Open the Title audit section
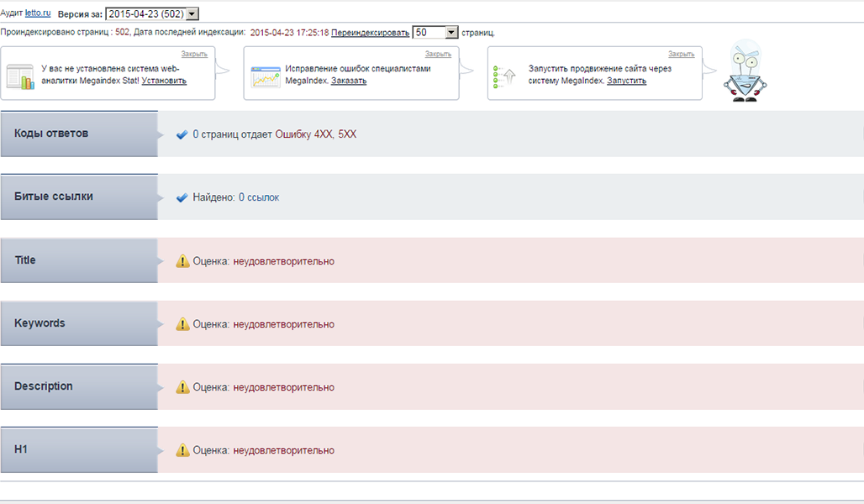Image resolution: width=864 pixels, height=504 pixels. tap(79, 260)
